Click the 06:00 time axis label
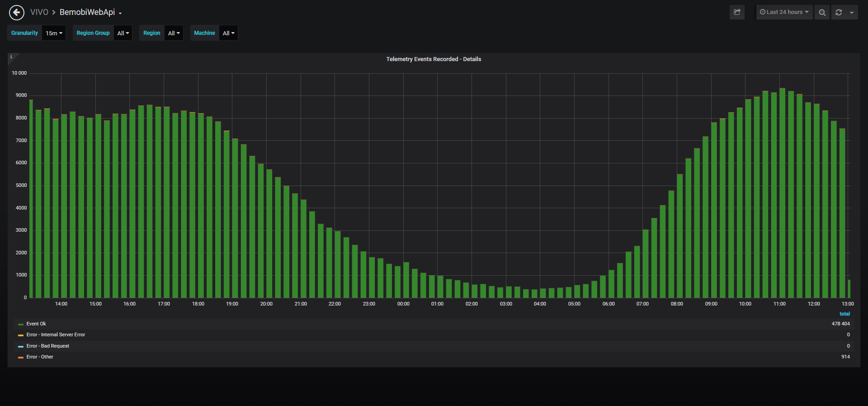 [609, 304]
